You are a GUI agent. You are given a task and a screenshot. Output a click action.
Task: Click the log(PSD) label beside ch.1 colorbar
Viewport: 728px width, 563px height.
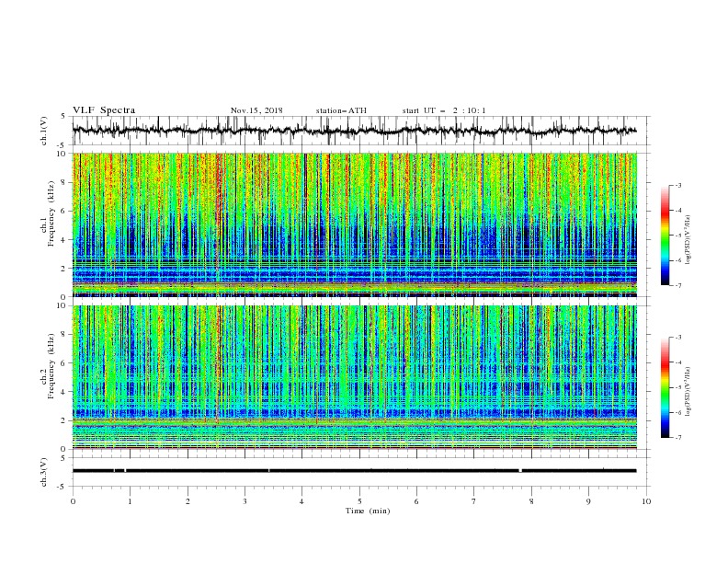[689, 240]
